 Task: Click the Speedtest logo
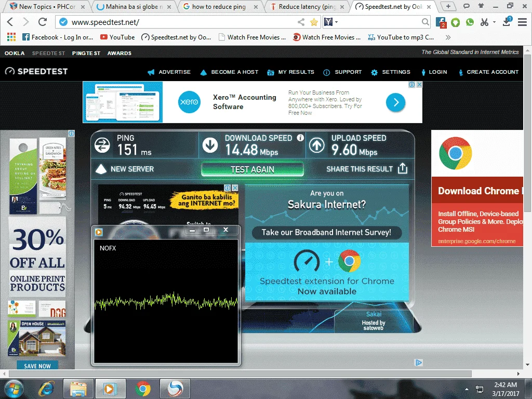tap(36, 71)
